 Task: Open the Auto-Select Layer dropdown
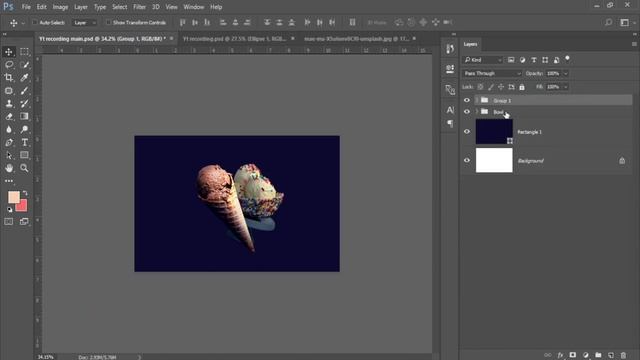click(84, 22)
